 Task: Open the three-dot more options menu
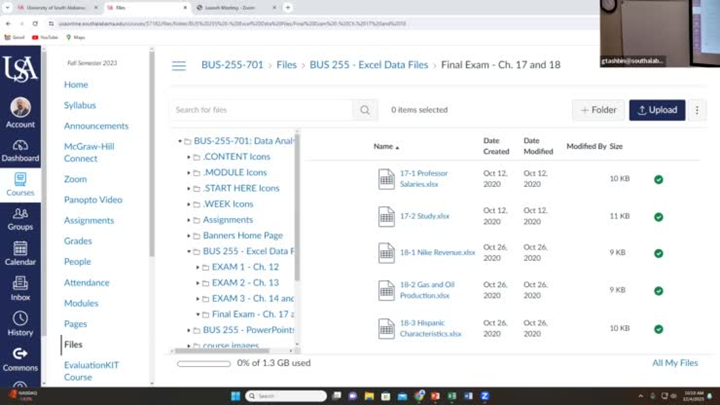pyautogui.click(x=697, y=110)
